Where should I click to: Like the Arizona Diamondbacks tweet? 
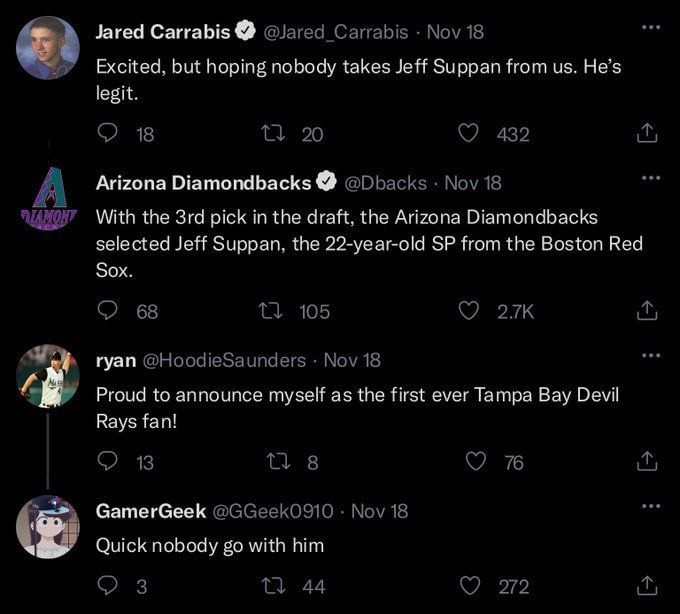[469, 311]
